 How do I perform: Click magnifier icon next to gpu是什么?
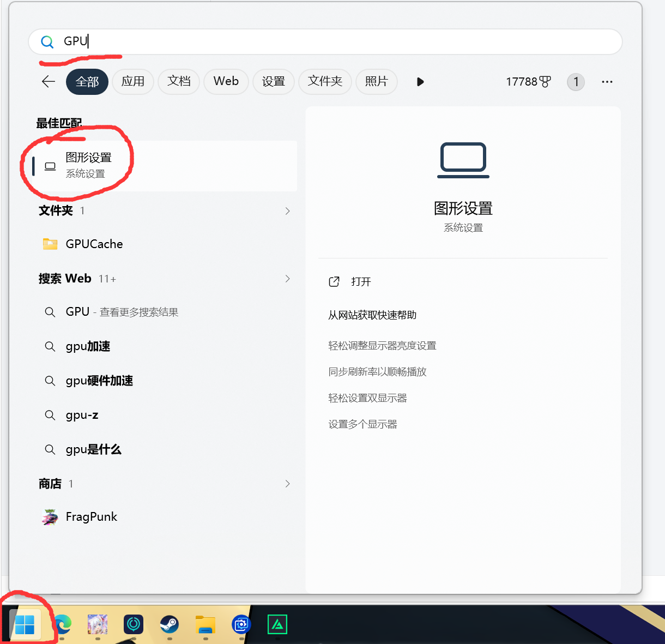50,449
